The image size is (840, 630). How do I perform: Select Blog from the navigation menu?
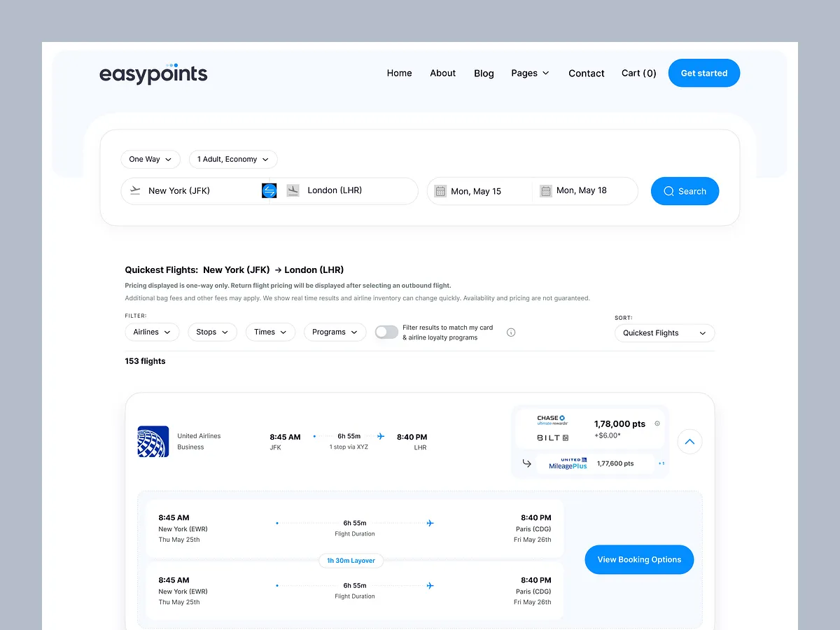[x=484, y=73]
